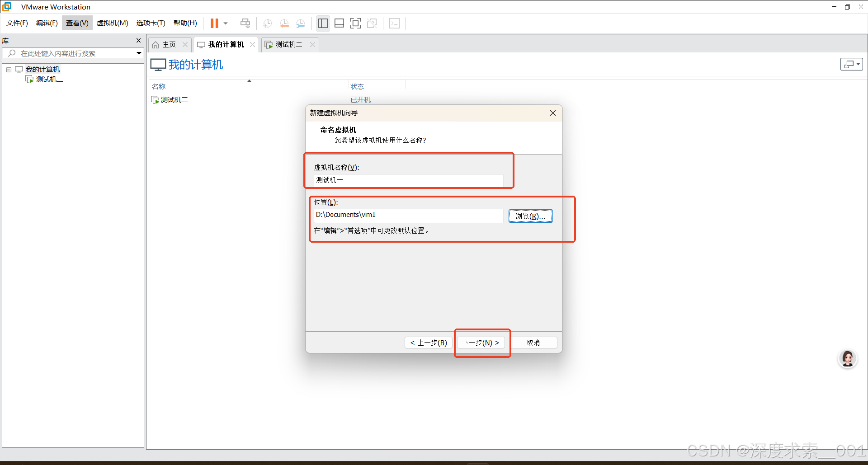
Task: Click the take snapshot toolbar icon
Action: pyautogui.click(x=268, y=23)
